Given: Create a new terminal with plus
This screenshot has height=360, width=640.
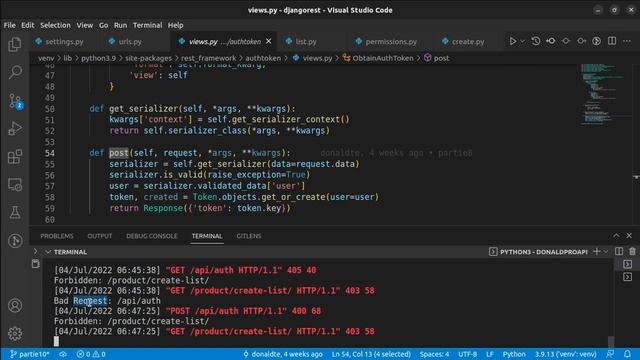Looking at the screenshot, I should (x=596, y=251).
